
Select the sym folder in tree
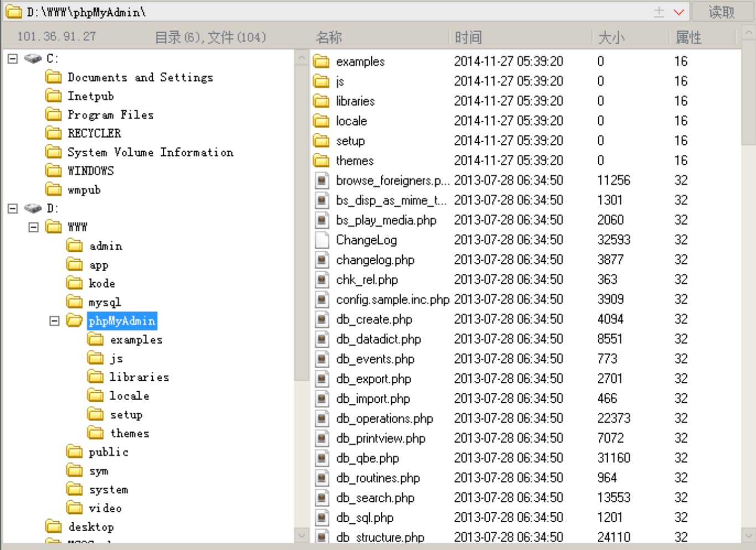(x=99, y=471)
